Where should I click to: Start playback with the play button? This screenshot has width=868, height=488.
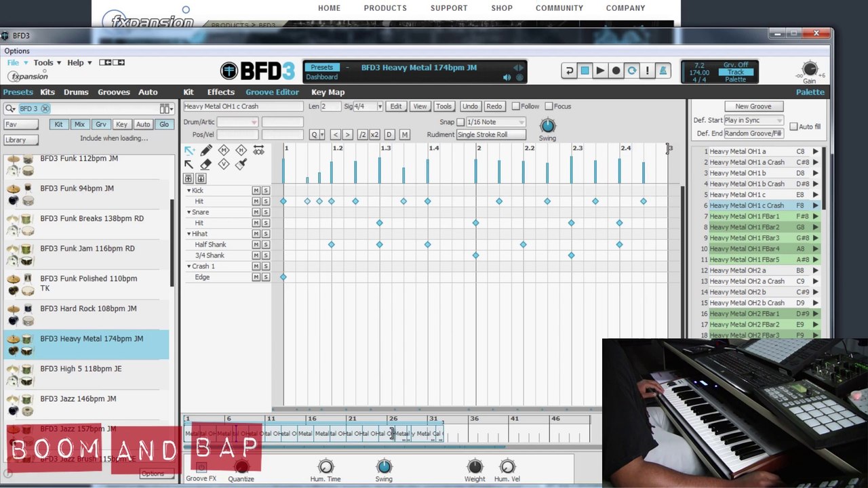click(x=600, y=70)
